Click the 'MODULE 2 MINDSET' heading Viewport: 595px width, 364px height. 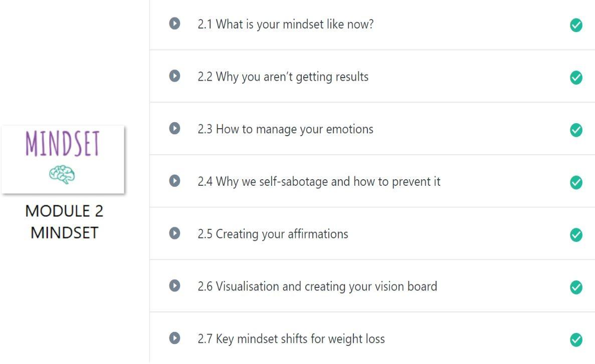pyautogui.click(x=64, y=222)
